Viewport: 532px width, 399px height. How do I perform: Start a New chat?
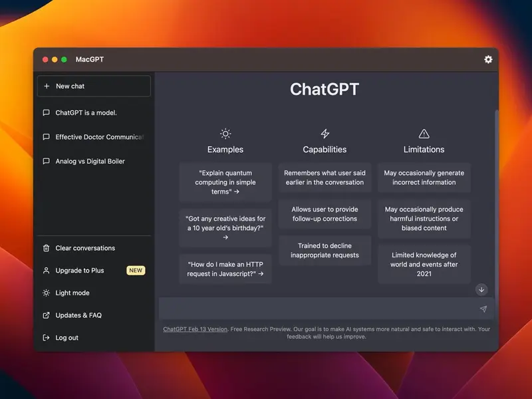(94, 86)
